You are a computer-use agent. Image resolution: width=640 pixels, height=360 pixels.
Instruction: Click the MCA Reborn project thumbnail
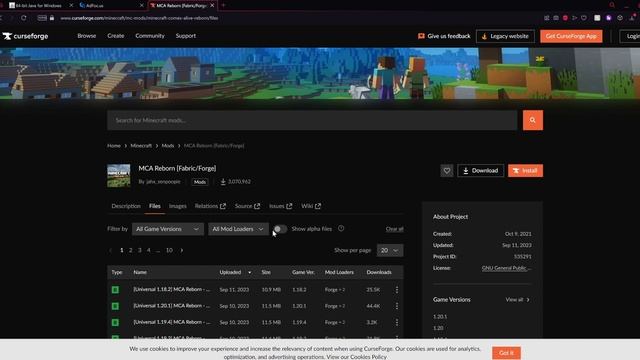point(119,176)
